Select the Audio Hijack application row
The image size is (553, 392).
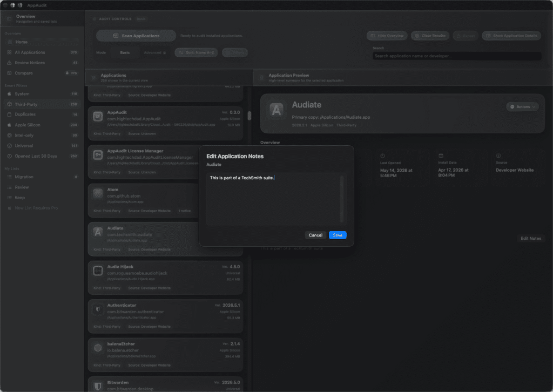(165, 278)
